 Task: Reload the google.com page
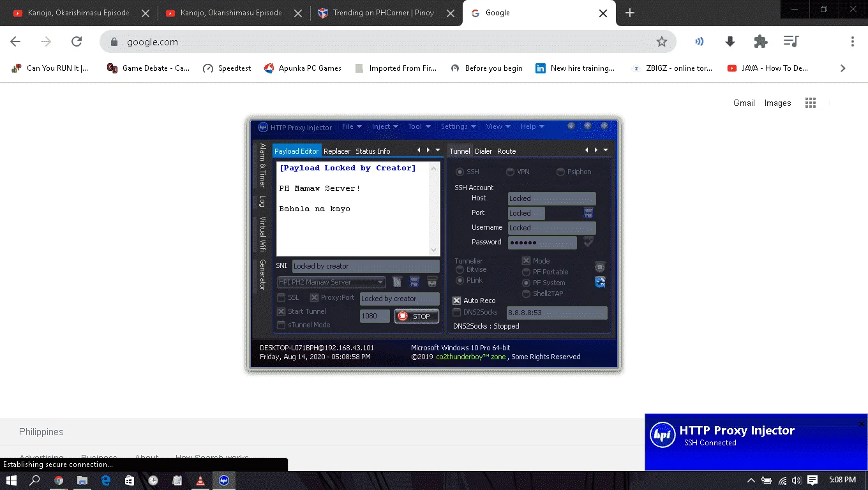[77, 41]
